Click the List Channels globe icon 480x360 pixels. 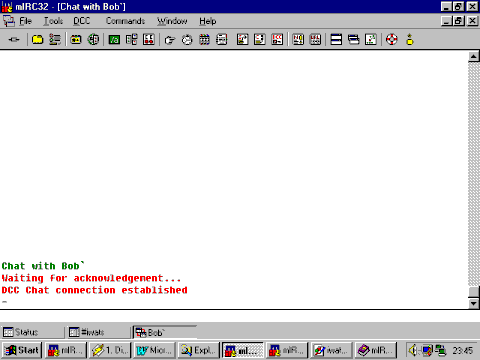[x=93, y=40]
